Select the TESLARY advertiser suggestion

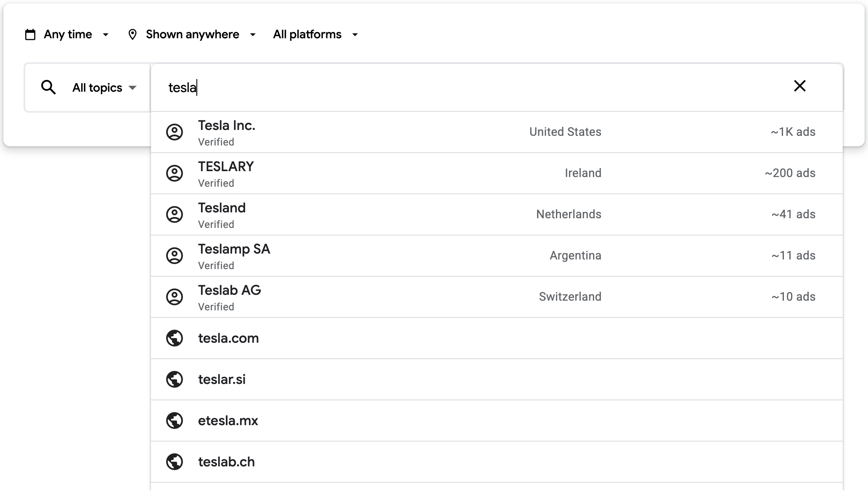(226, 173)
